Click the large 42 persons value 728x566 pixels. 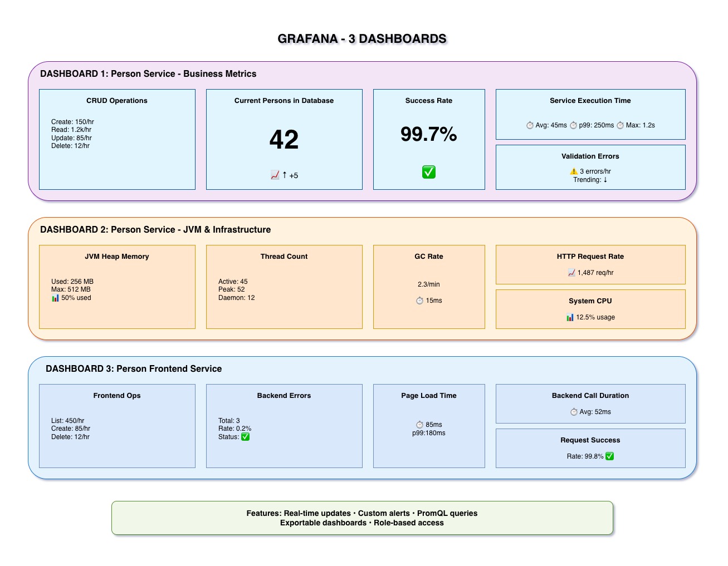(284, 139)
